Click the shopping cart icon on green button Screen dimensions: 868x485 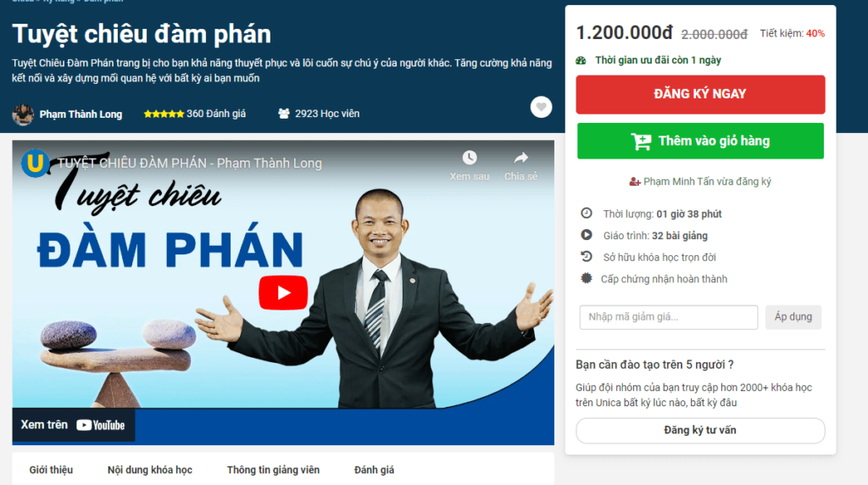tap(641, 142)
